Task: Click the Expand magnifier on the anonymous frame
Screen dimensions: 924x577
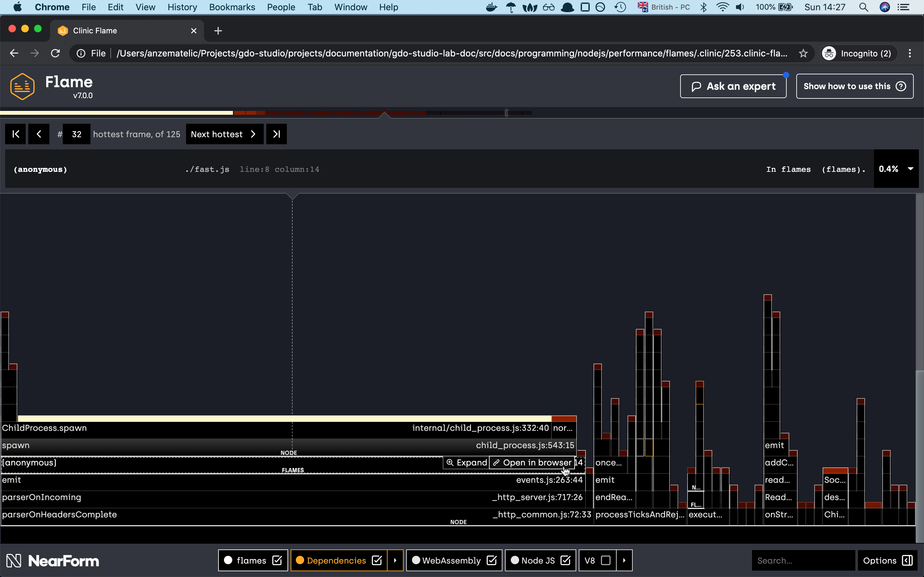Action: (x=450, y=463)
